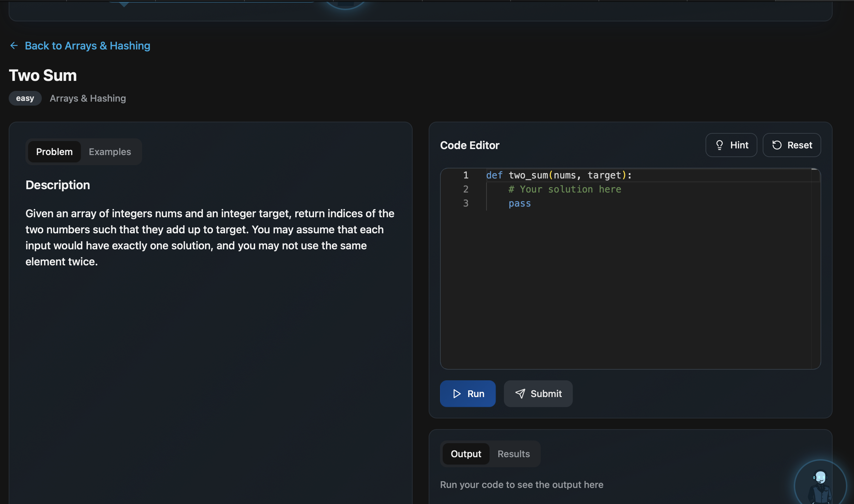Click the small blue triangle marker at top

(124, 4)
